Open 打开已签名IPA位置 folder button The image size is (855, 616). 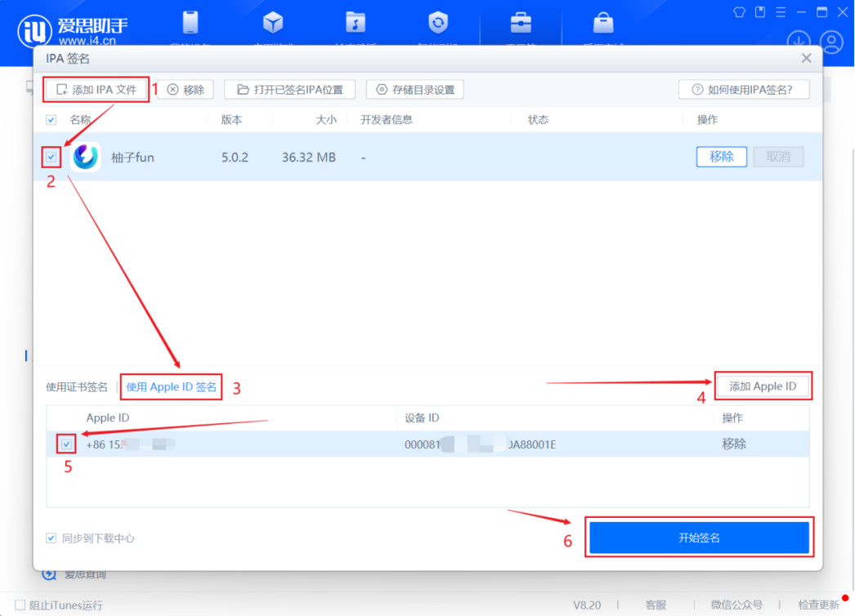[289, 89]
